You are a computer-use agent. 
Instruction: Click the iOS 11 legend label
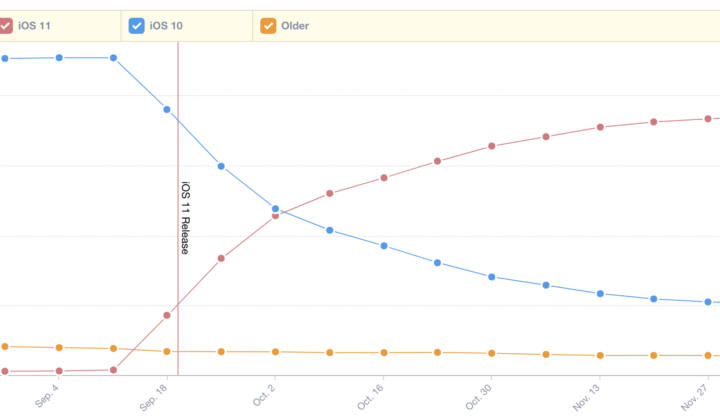click(35, 26)
